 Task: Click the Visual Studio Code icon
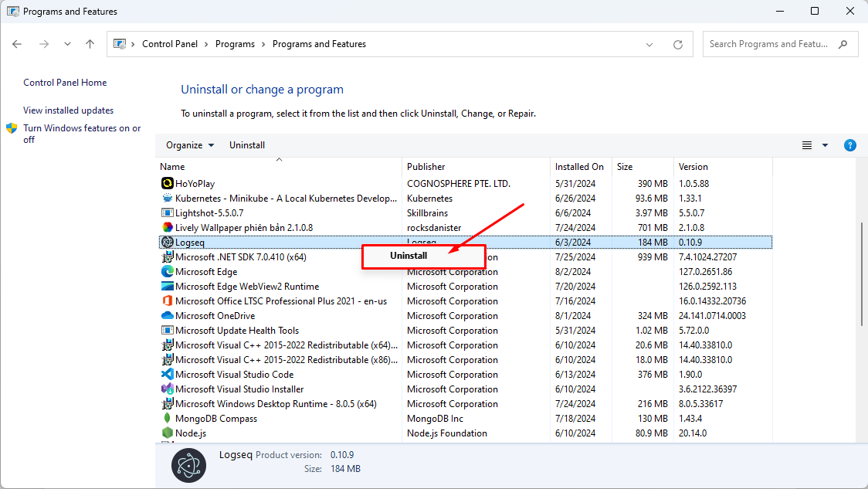pyautogui.click(x=167, y=375)
